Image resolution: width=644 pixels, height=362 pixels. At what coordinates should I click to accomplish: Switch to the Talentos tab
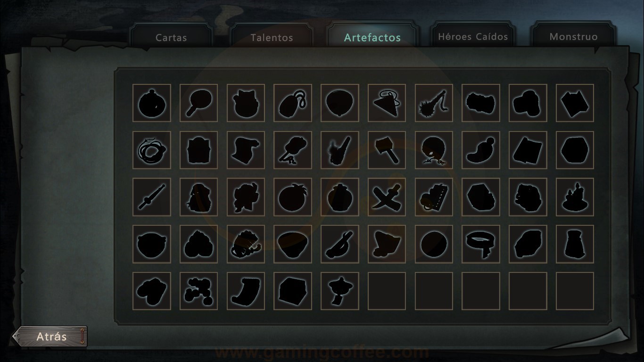pyautogui.click(x=272, y=37)
